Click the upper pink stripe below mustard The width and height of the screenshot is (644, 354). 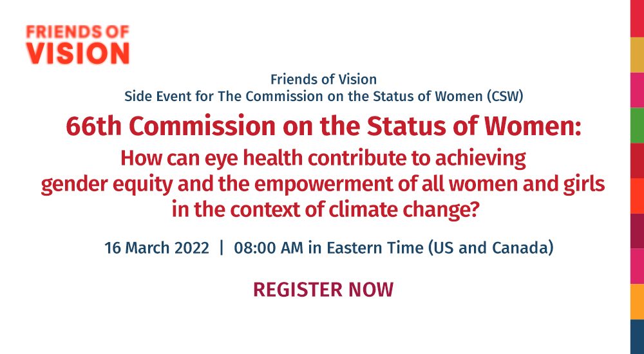pyautogui.click(x=637, y=90)
